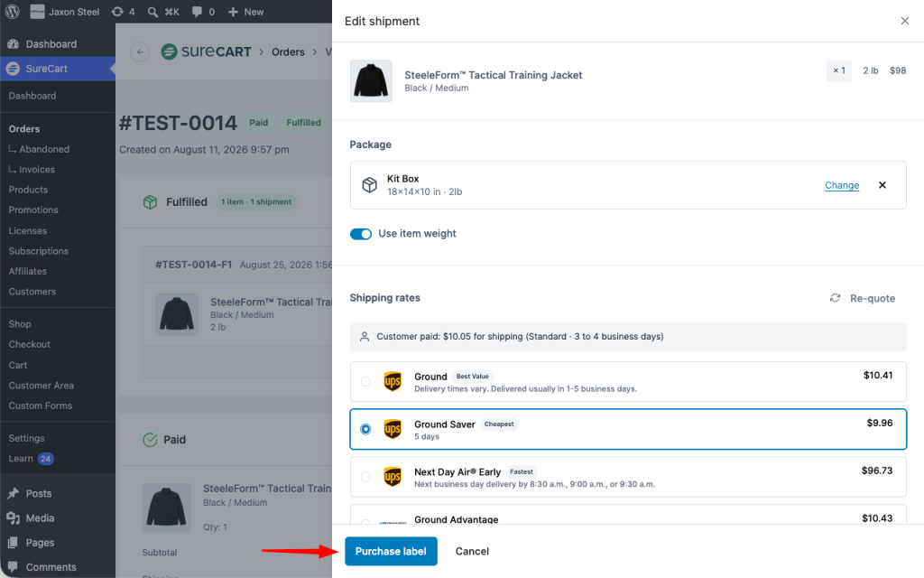
Task: Click the Re-quote refresh icon
Action: click(x=835, y=298)
